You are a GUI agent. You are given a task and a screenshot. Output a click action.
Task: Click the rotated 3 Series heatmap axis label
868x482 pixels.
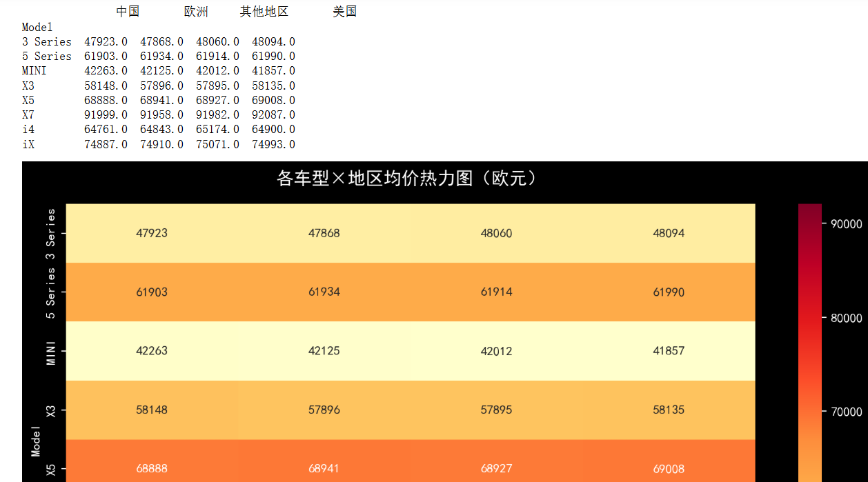pos(50,233)
